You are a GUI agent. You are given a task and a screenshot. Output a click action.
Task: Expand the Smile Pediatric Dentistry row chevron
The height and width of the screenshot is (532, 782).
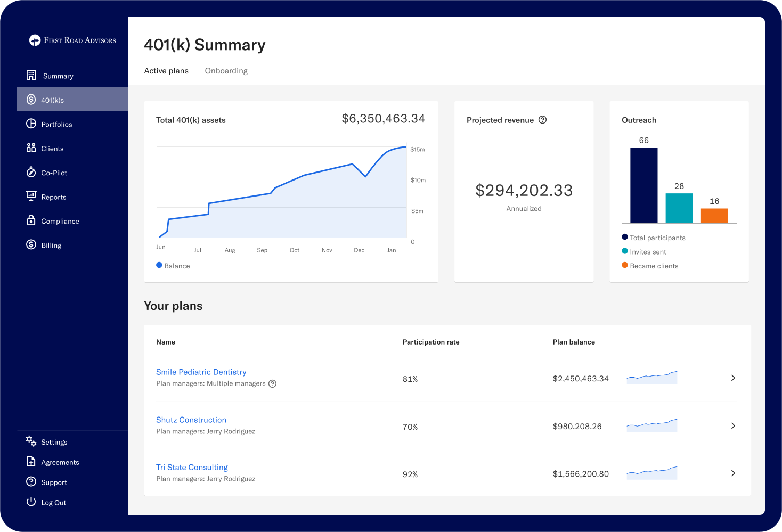[x=733, y=378]
